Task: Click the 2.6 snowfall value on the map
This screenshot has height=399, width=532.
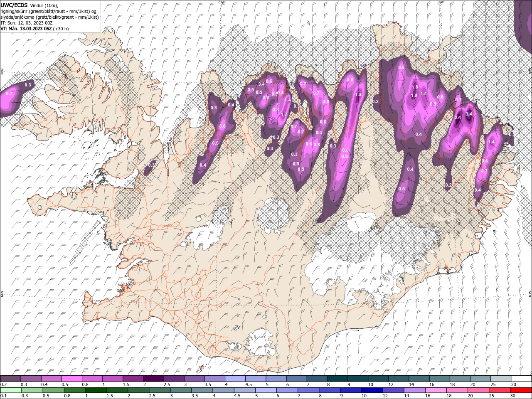Action: [458, 118]
